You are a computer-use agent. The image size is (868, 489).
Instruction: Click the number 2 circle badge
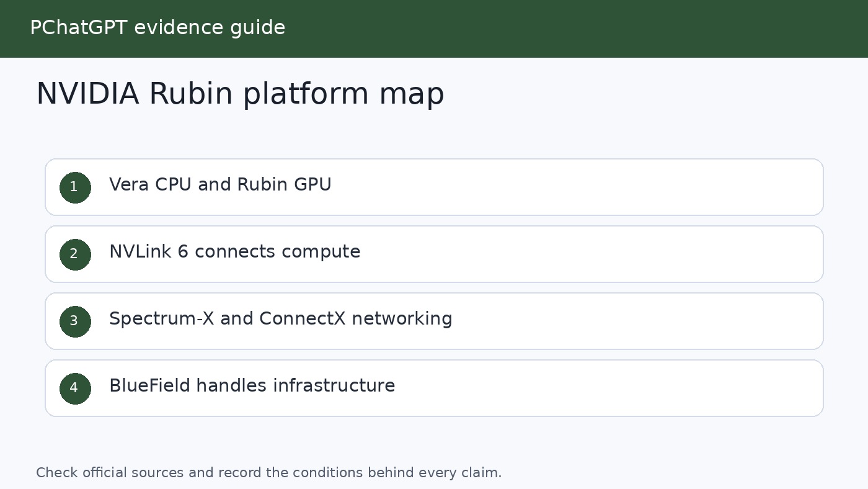point(75,254)
